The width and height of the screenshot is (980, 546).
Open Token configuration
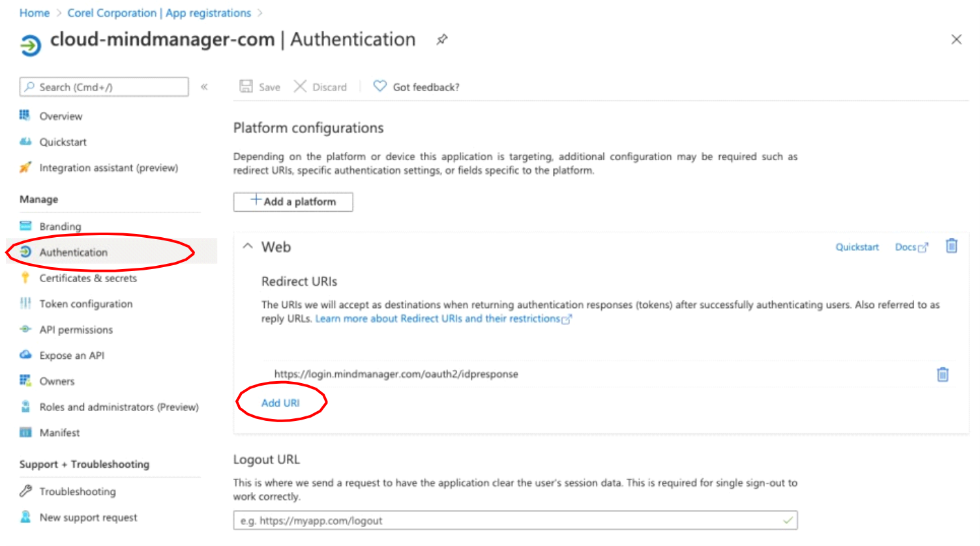tap(85, 304)
